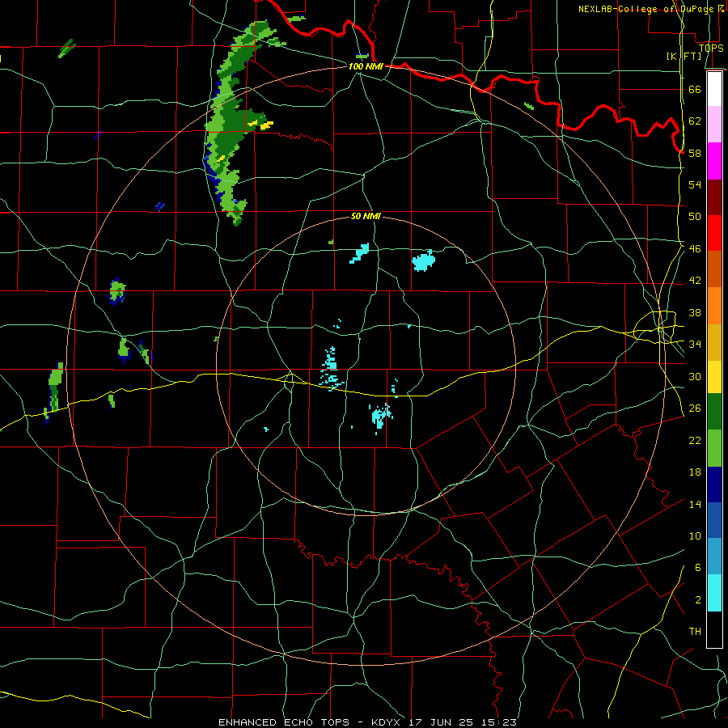Click the "TOPS" legend title
Viewport: 728px width, 728px height.
coord(711,48)
